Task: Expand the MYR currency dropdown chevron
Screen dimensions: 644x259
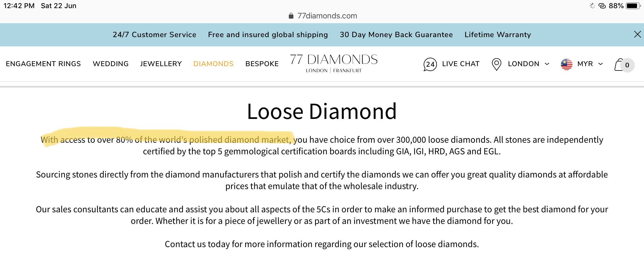Action: click(601, 64)
